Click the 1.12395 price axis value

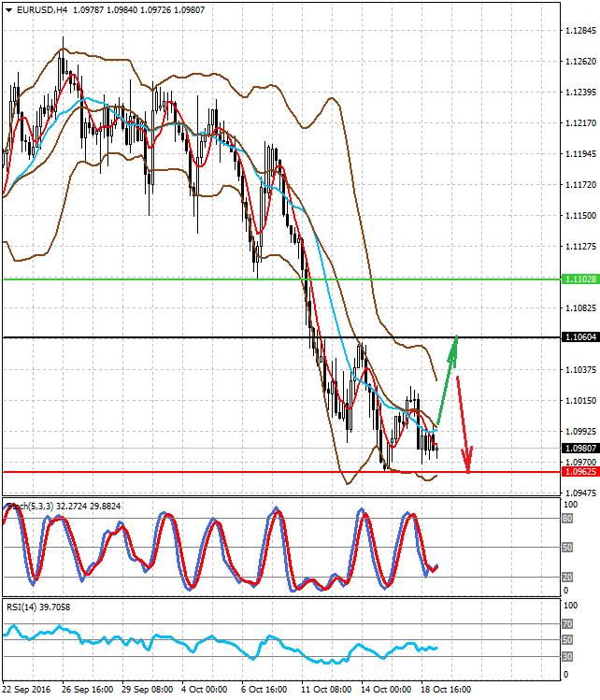click(x=580, y=92)
